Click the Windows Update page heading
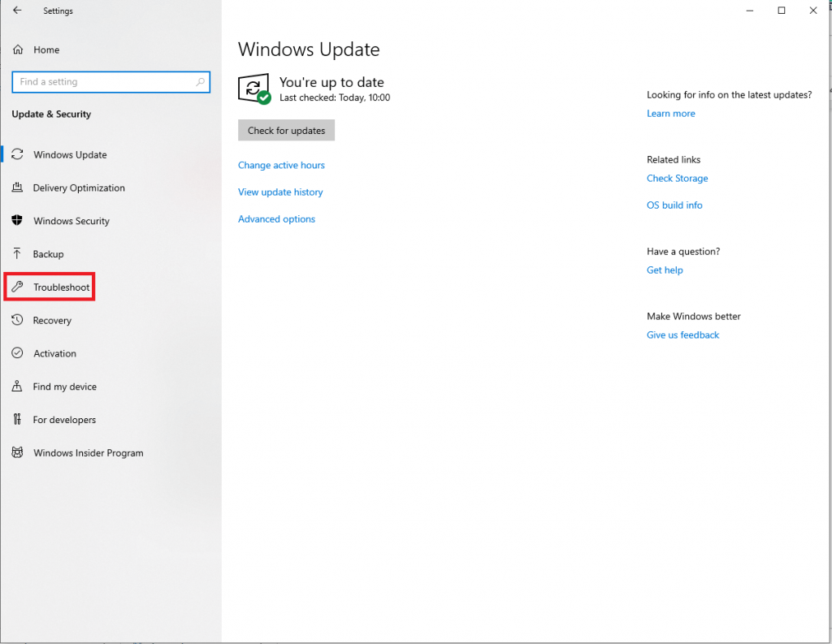Screen dimensions: 832x644 pos(309,50)
